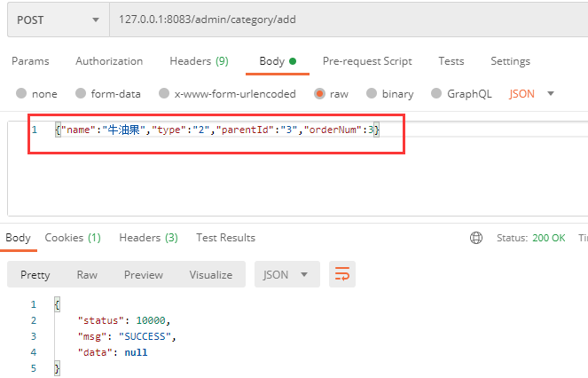Switch to the Tests tab
Screen dimensions: 588x378
tap(451, 61)
